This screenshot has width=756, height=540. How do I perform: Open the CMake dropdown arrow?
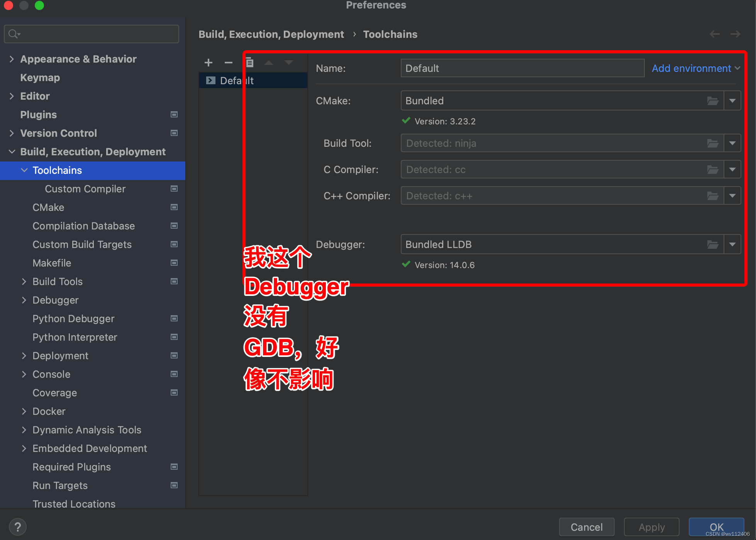click(732, 101)
